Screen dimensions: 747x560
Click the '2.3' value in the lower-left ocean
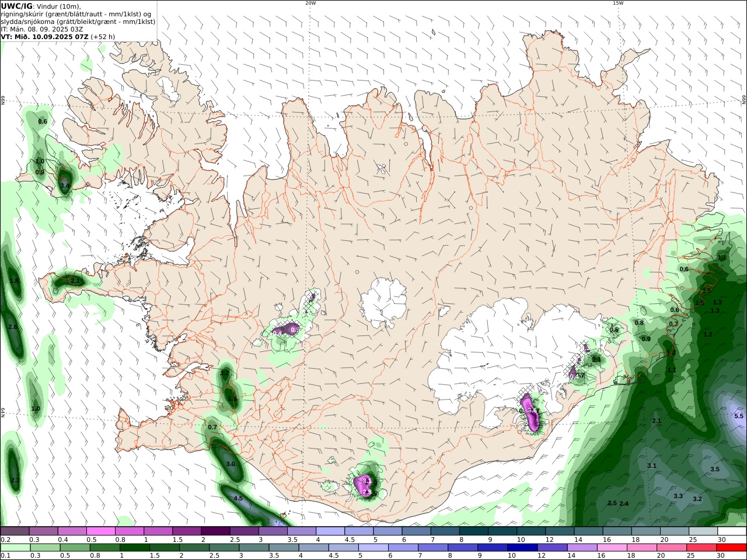pos(15,480)
